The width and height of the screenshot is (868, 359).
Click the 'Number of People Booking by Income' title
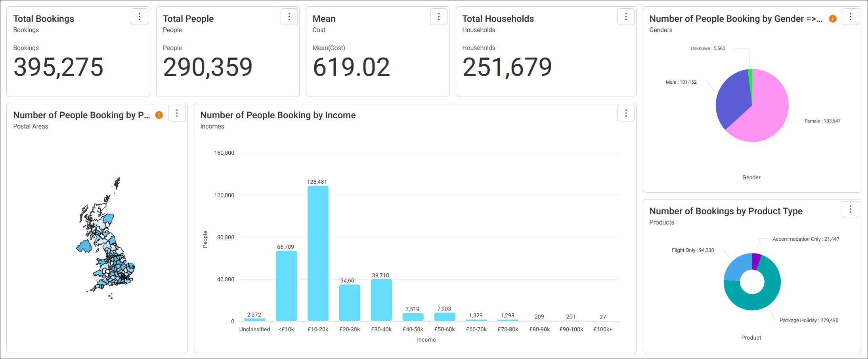[x=278, y=115]
